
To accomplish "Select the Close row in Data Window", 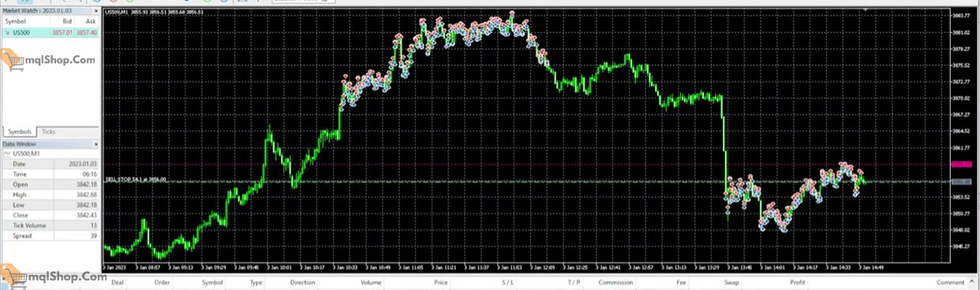I will 50,215.
